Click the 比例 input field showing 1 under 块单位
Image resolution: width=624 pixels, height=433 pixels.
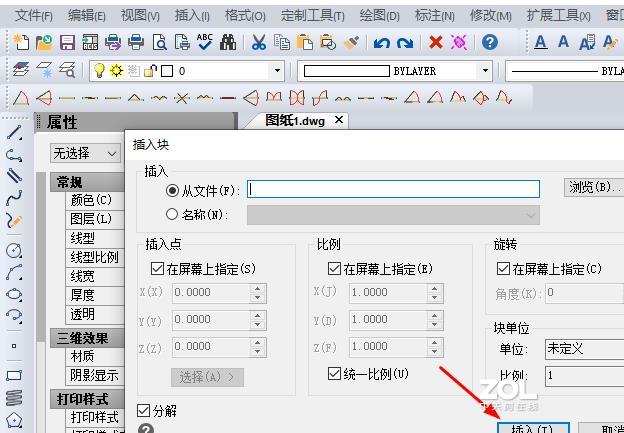click(x=584, y=375)
